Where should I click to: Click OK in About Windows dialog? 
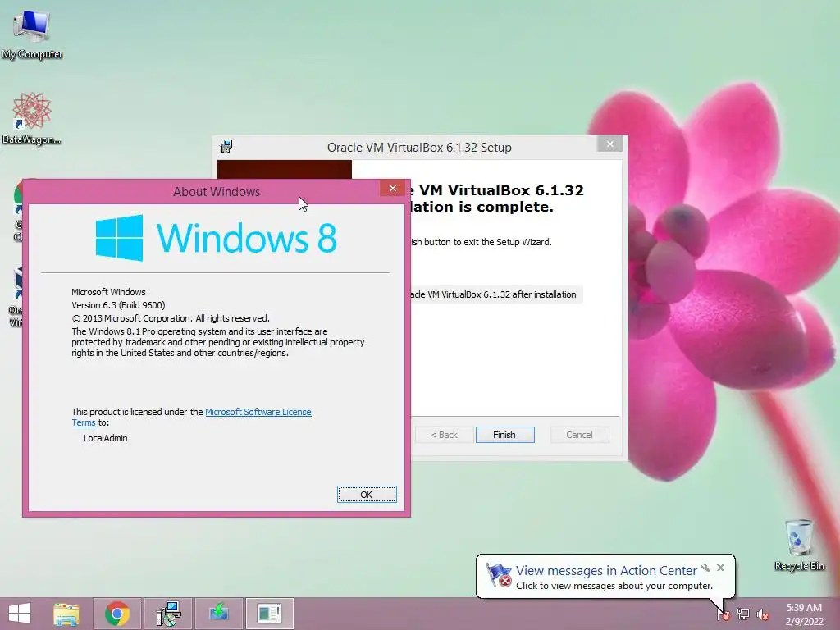point(367,495)
